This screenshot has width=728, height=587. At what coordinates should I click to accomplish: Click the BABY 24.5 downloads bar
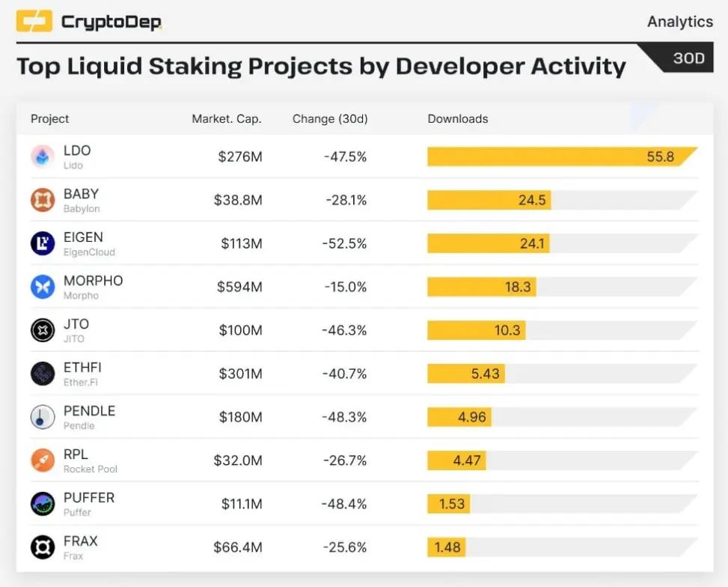point(489,200)
